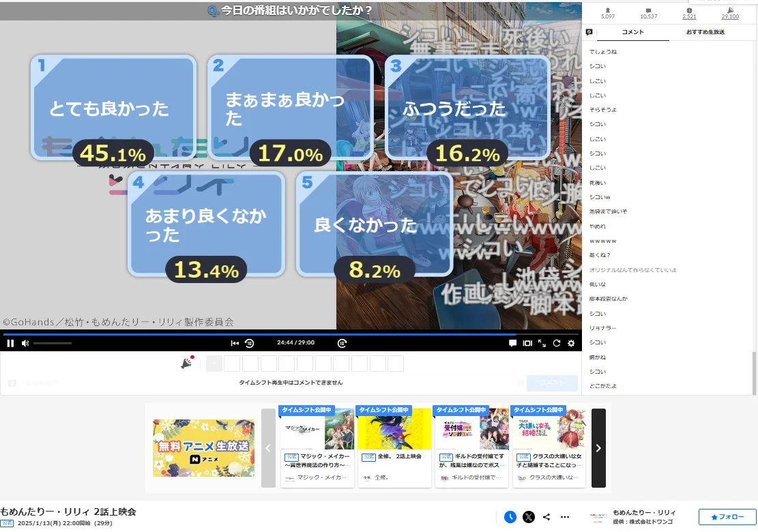Click the 'どこがだよ' comment row
This screenshot has height=532, width=758.
point(603,386)
